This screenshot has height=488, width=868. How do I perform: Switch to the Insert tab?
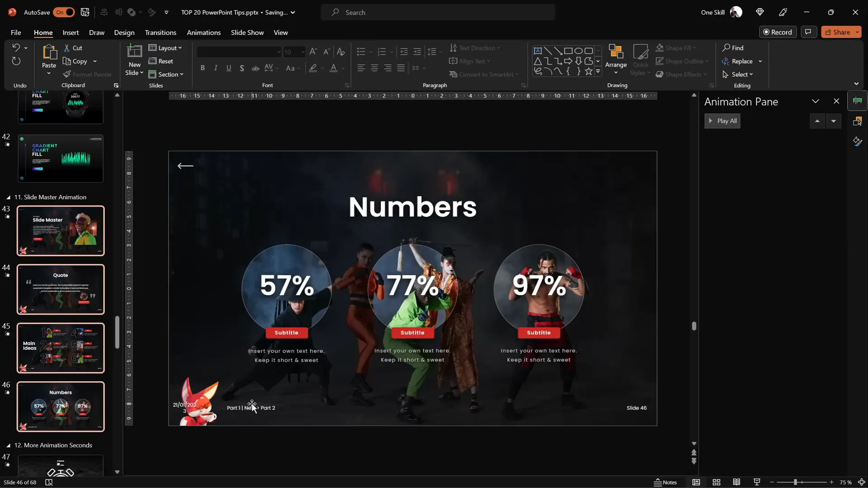pos(71,33)
